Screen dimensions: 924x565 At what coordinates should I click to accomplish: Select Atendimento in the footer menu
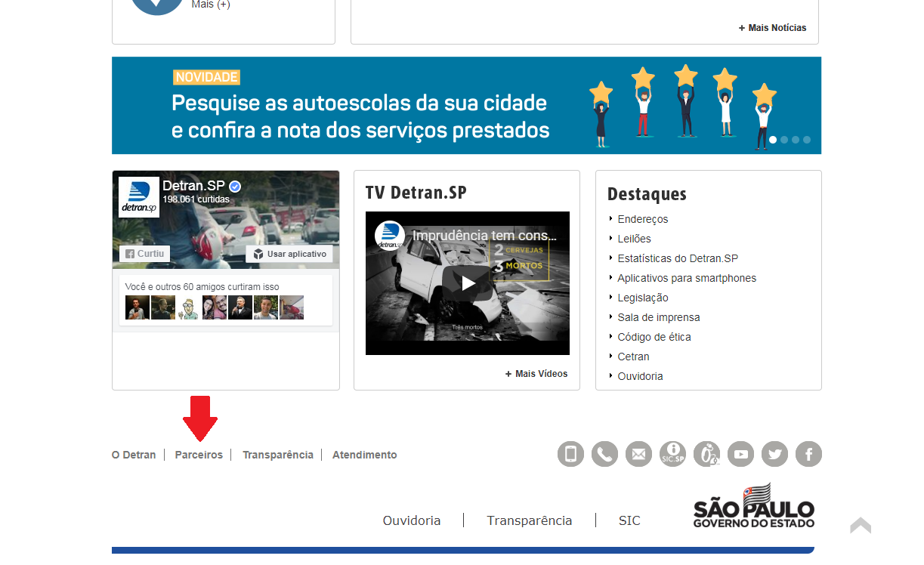364,455
